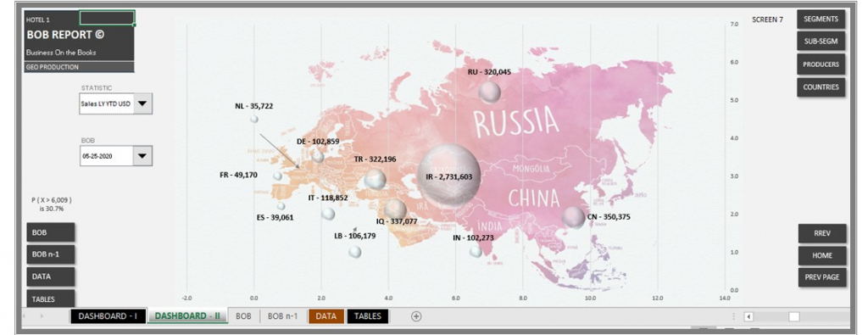Click the SEGMENTS button
This screenshot has height=335, width=868.
pos(821,19)
